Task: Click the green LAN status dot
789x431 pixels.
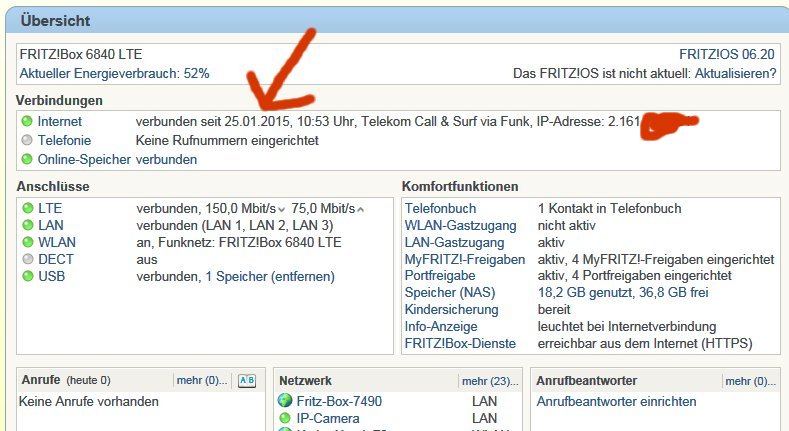Action: [x=28, y=225]
